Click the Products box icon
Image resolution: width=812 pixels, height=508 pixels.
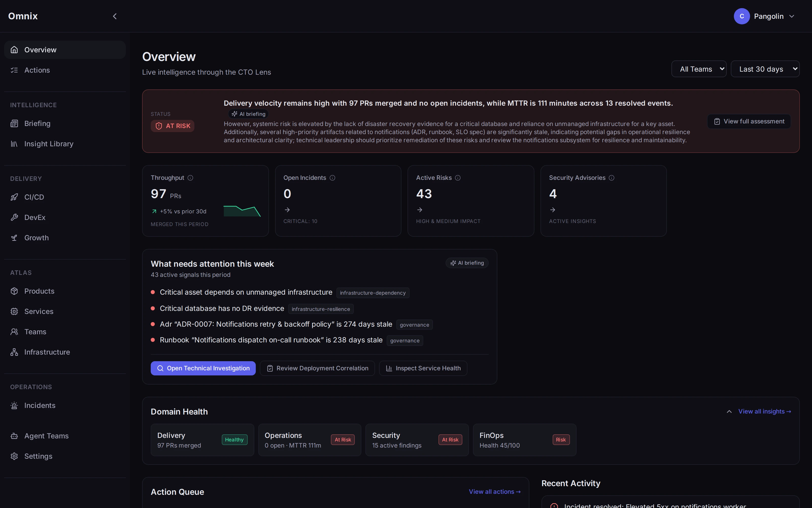pyautogui.click(x=14, y=291)
